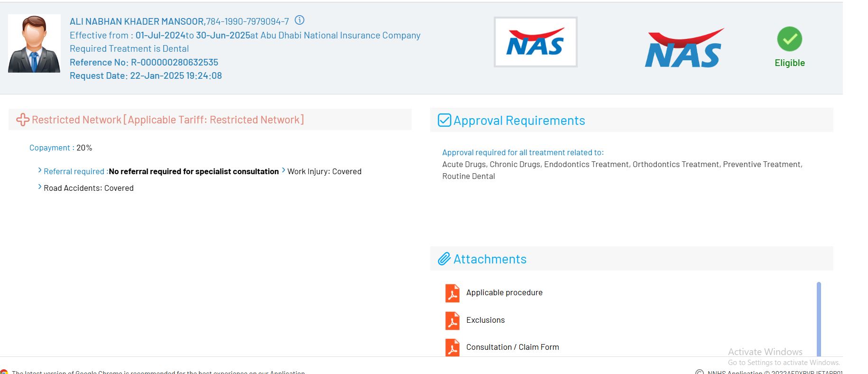Click the Approval Requirements checkbox icon
The width and height of the screenshot is (868, 374).
[x=444, y=121]
